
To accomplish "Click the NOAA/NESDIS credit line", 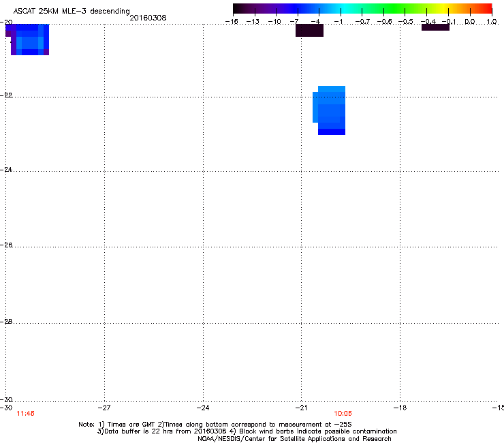I will 294,439.
